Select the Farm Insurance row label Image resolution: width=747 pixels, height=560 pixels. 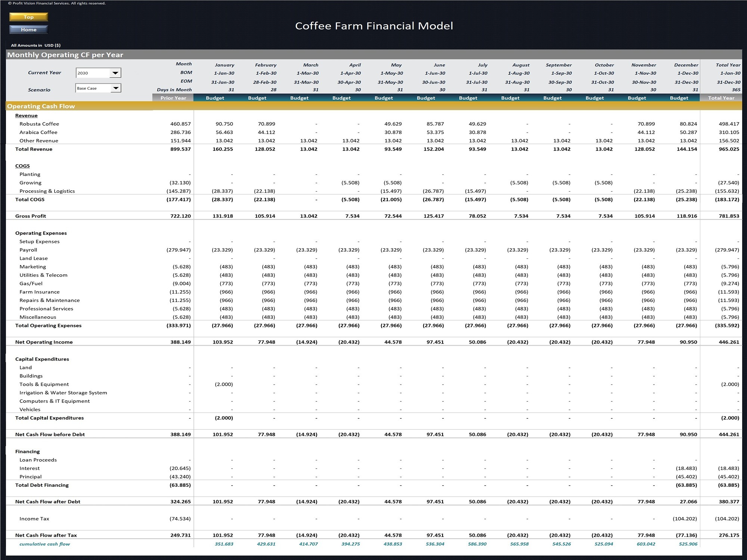click(x=40, y=292)
